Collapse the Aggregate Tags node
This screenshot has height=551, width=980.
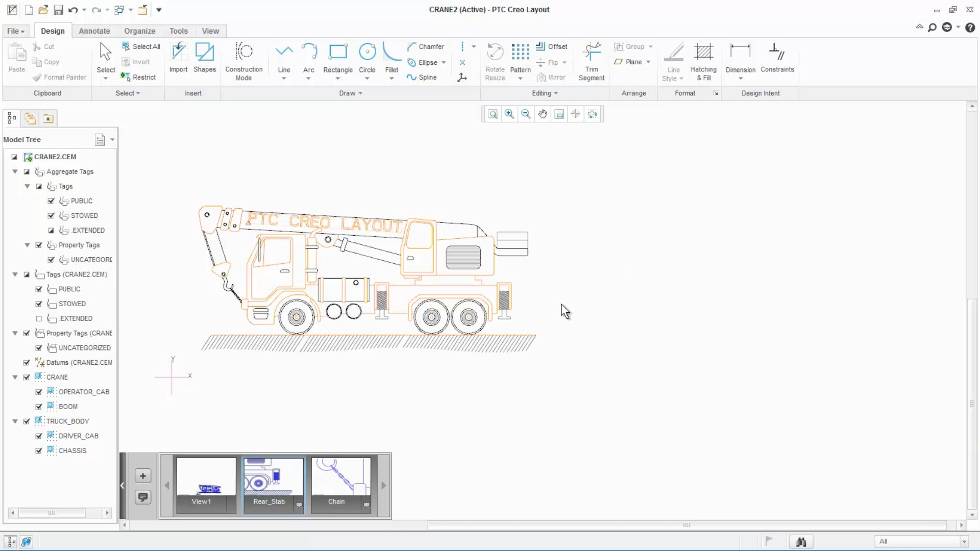15,171
